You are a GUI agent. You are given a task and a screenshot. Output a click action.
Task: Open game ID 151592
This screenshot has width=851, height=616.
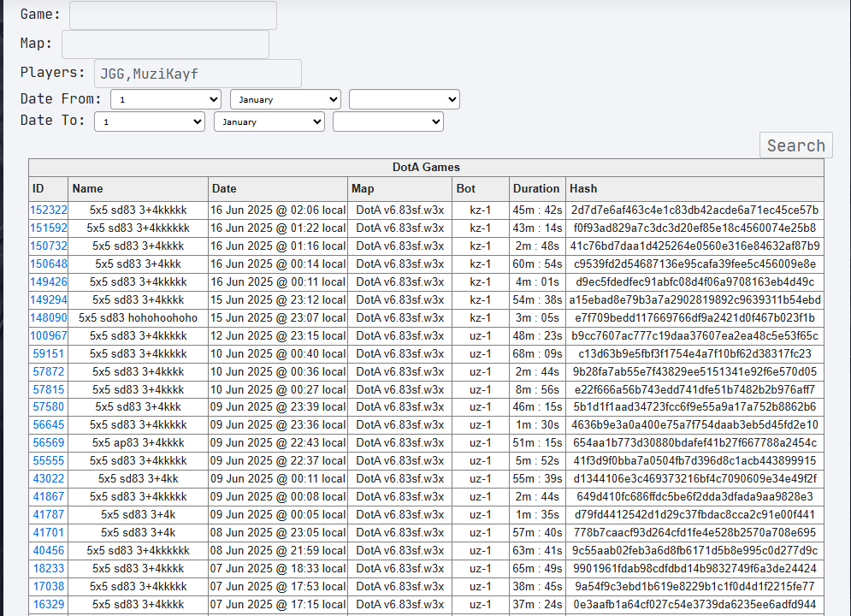(48, 228)
